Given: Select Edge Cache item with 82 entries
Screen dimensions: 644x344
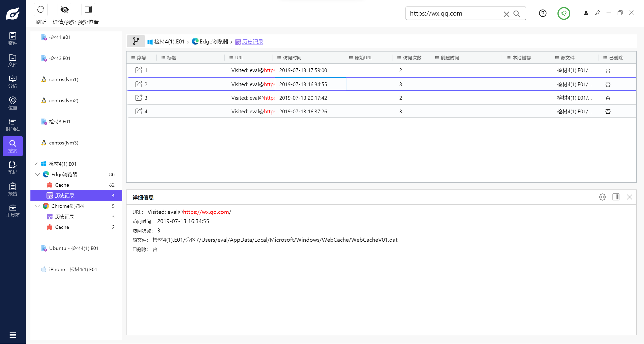Looking at the screenshot, I should click(x=76, y=185).
